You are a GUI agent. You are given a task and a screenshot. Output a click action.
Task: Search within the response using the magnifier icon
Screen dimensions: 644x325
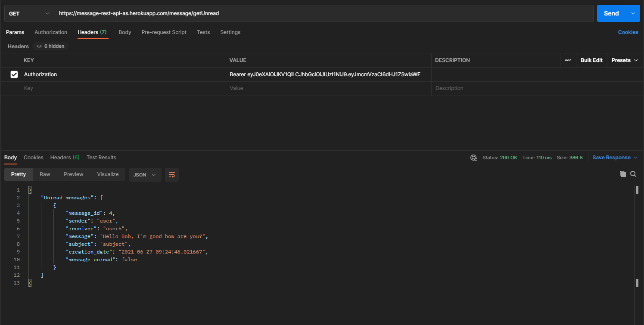tap(633, 174)
